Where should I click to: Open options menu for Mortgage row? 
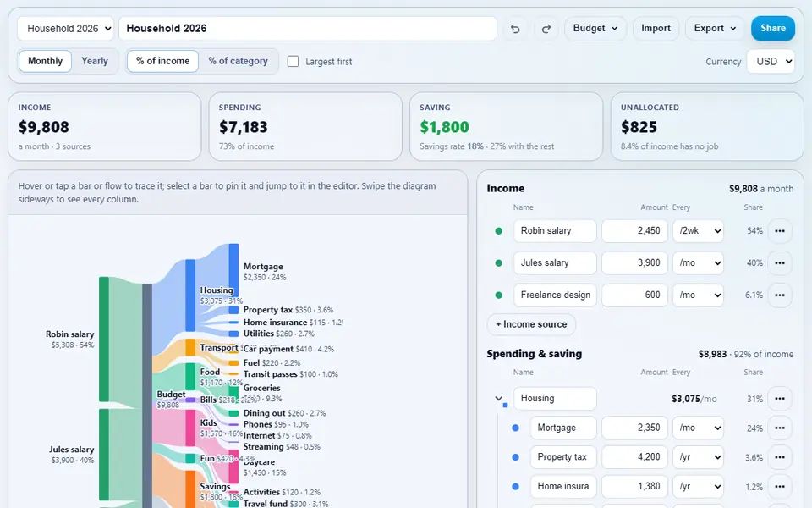[x=780, y=428]
